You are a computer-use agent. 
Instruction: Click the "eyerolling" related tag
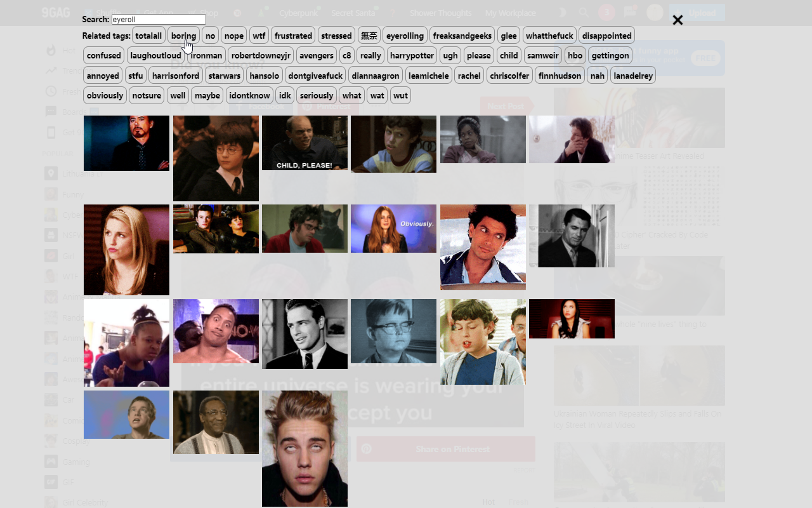tap(405, 36)
